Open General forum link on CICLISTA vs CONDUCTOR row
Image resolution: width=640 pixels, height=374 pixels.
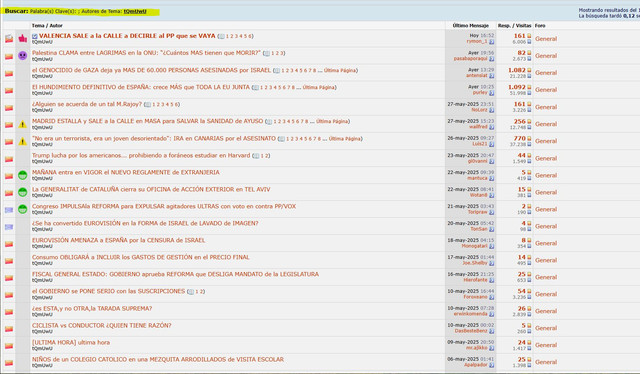[546, 328]
